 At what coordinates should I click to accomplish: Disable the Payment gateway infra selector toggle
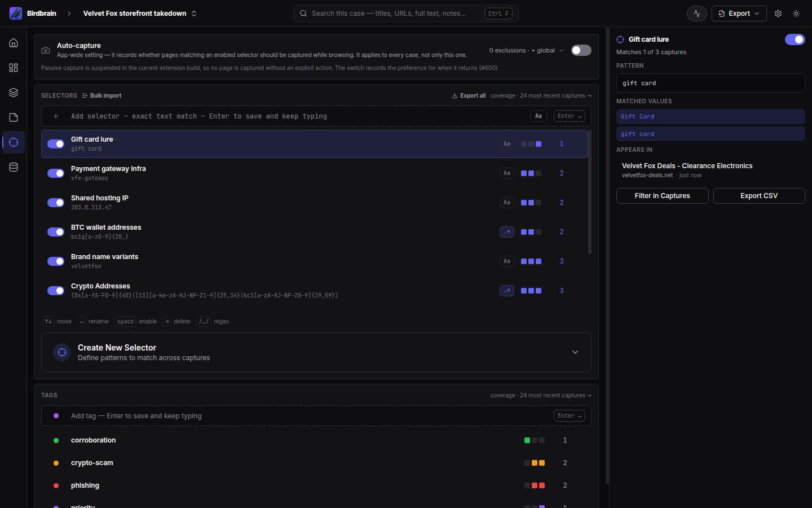coord(56,173)
